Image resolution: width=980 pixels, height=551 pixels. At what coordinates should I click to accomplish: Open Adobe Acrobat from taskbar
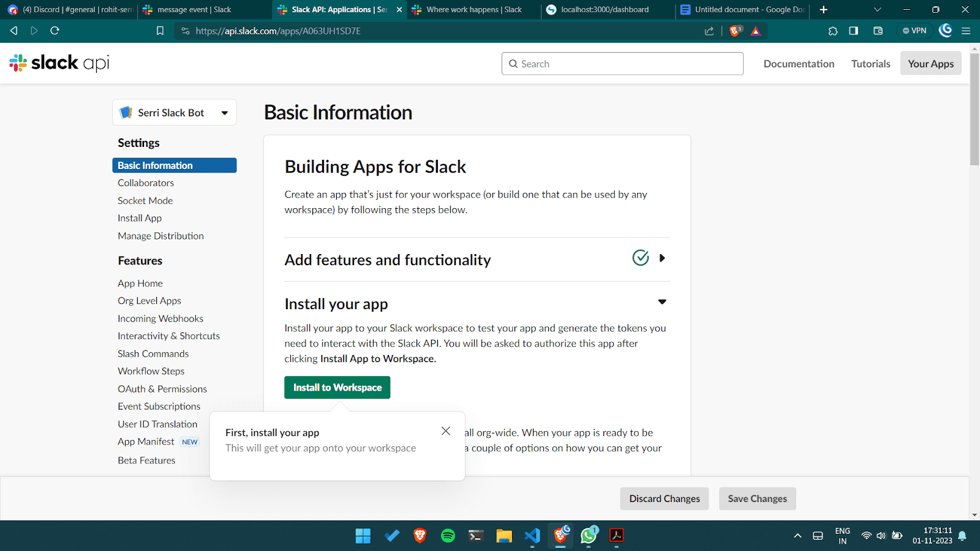pos(617,536)
